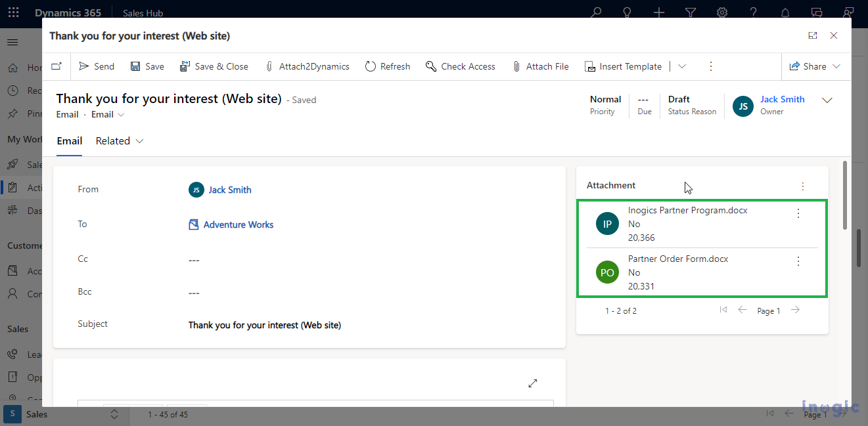Open the pop-out form icon in toolbar
The width and height of the screenshot is (868, 426).
(x=57, y=66)
